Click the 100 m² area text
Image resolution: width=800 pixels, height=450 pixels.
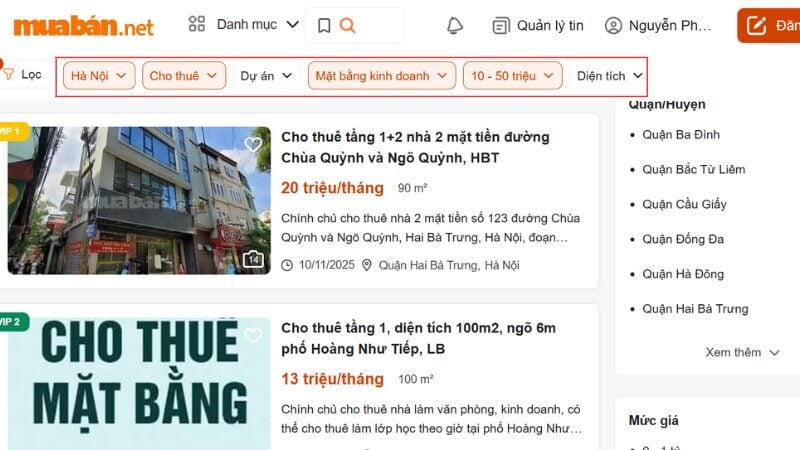(416, 380)
